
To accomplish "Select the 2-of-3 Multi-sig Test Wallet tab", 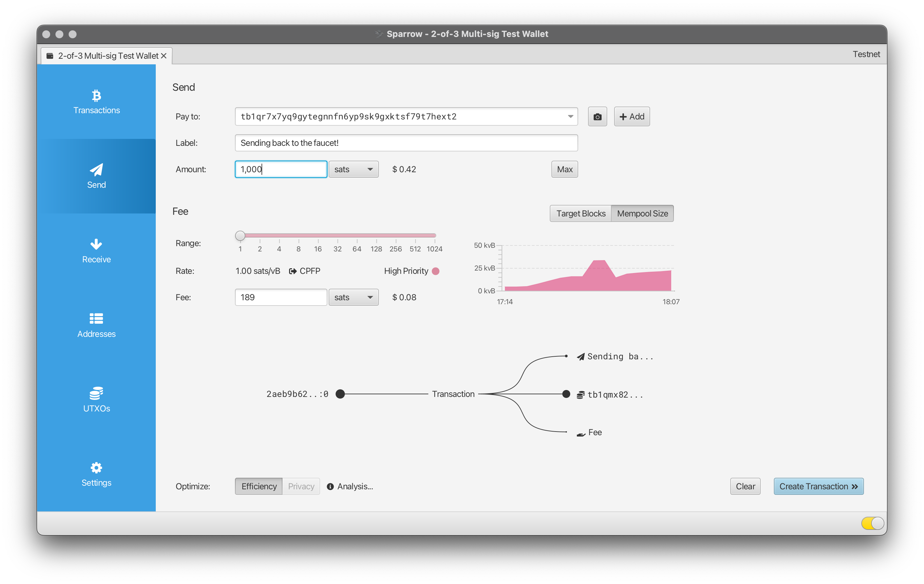I will click(108, 56).
